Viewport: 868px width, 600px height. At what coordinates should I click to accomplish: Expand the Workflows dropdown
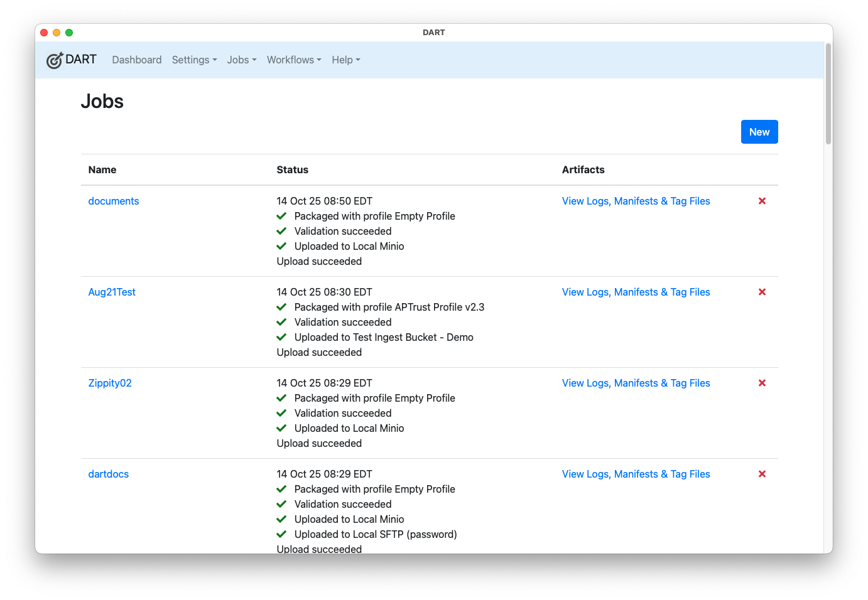293,60
